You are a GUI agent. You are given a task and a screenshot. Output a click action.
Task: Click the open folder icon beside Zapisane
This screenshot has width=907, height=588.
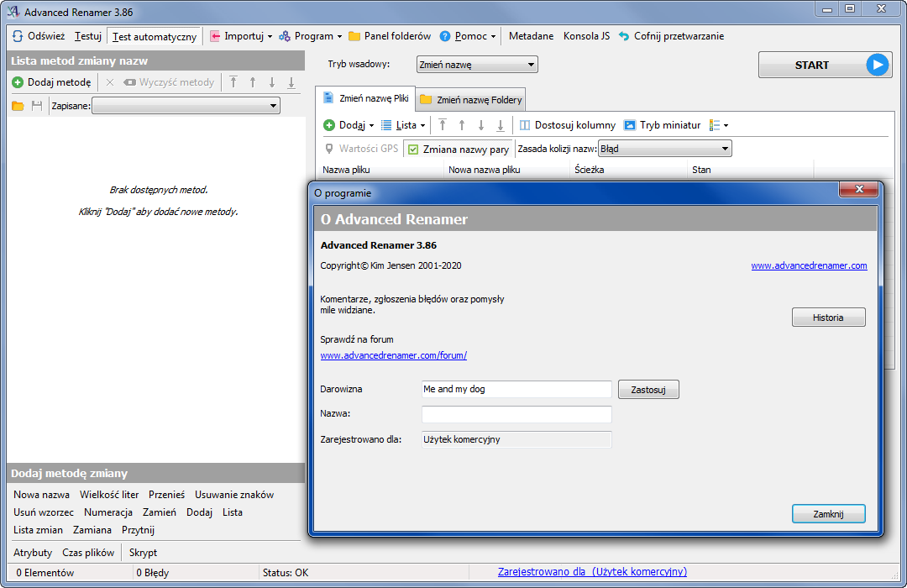click(x=18, y=106)
